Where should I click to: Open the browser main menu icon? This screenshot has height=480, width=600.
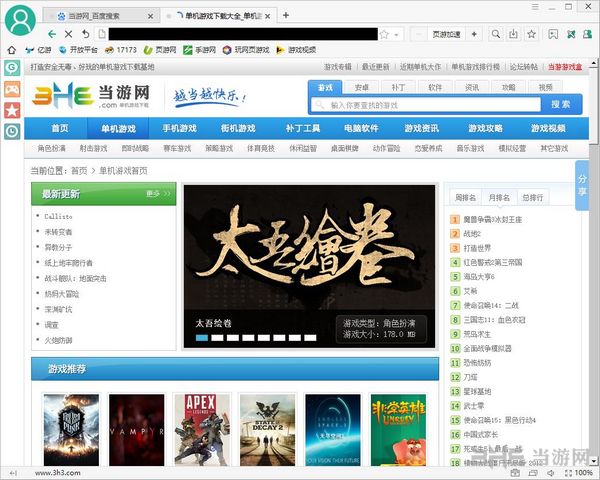[x=535, y=7]
